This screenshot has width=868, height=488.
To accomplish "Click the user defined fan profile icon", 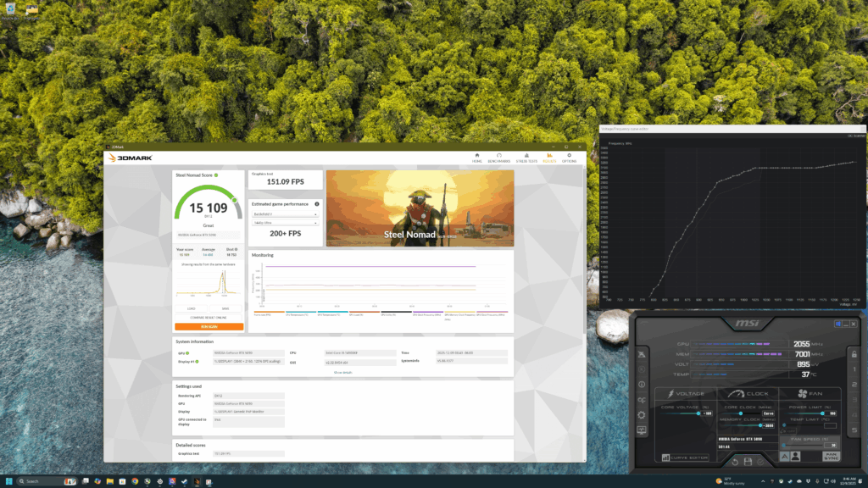I will [795, 457].
